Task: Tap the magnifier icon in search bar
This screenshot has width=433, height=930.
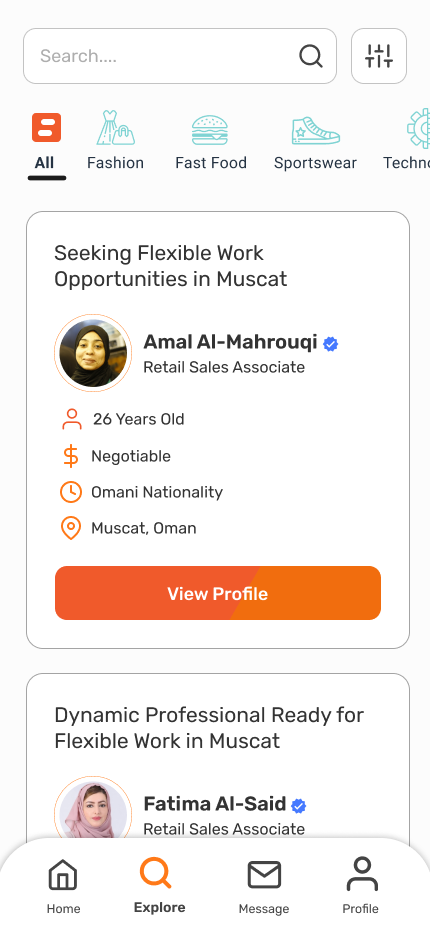Action: tap(311, 56)
